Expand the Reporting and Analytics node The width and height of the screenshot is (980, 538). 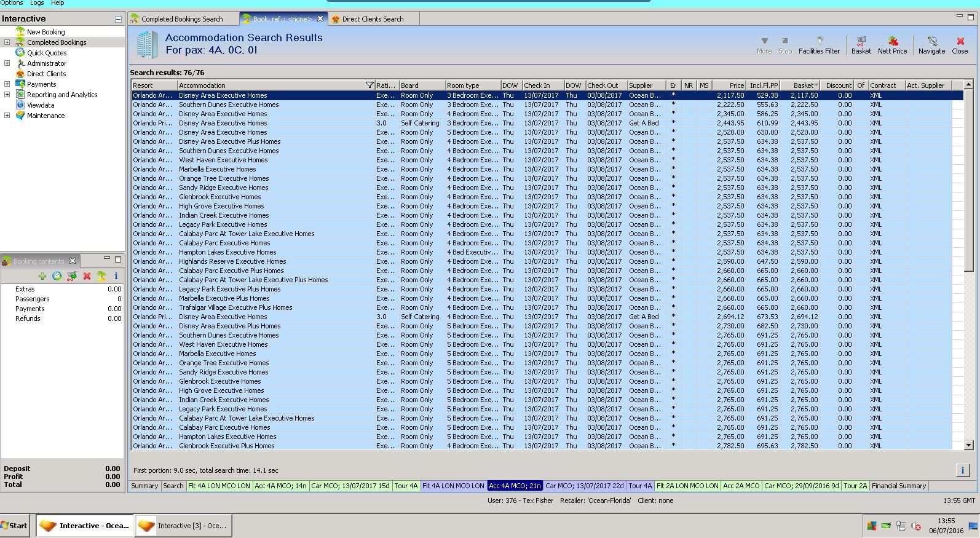click(7, 95)
